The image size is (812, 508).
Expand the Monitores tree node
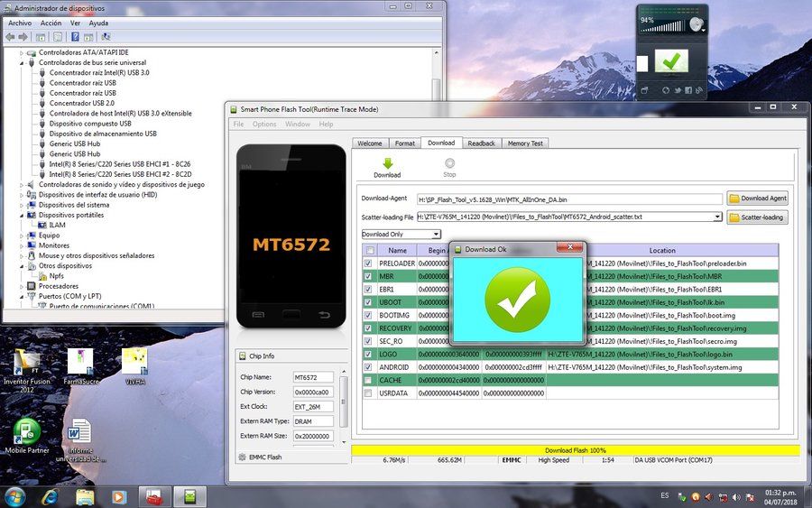[22, 246]
